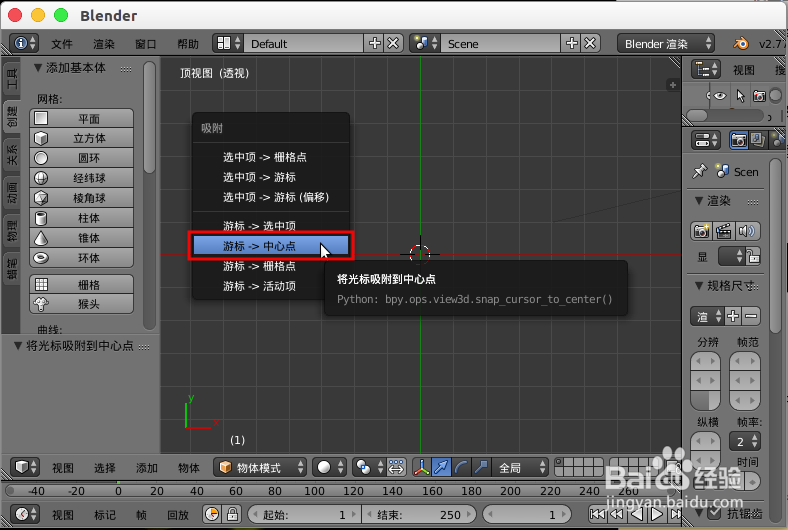Click the play animation forward button
Screen dimensions: 788x530
(656, 514)
